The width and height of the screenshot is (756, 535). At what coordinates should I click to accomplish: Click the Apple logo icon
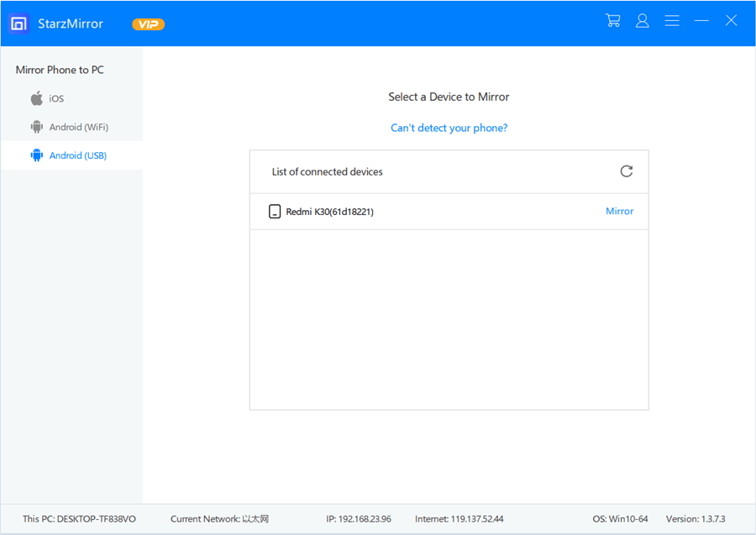tap(37, 97)
